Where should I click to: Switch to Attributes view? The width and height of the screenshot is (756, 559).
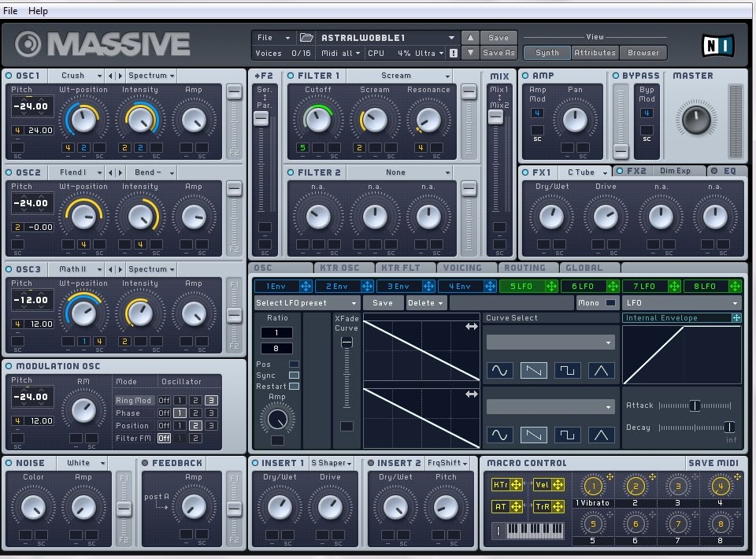[595, 53]
